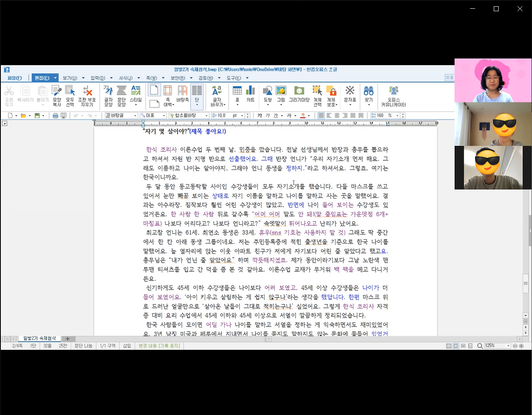Open the font color 글자 색 swatch

(x=303, y=115)
